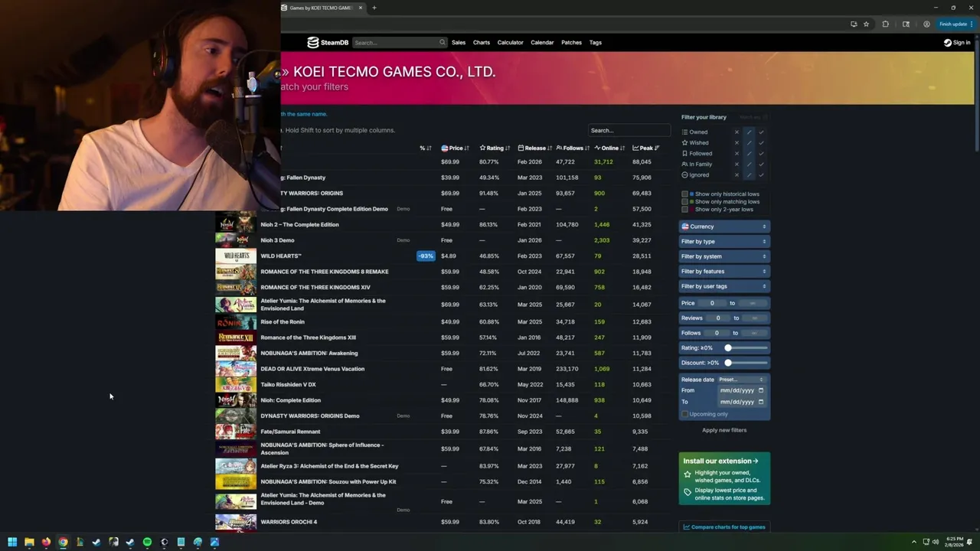
Task: Expand Filter by features dropdown
Action: coord(724,271)
